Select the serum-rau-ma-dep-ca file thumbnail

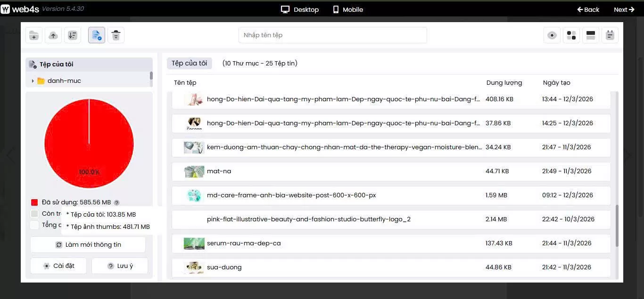(194, 243)
